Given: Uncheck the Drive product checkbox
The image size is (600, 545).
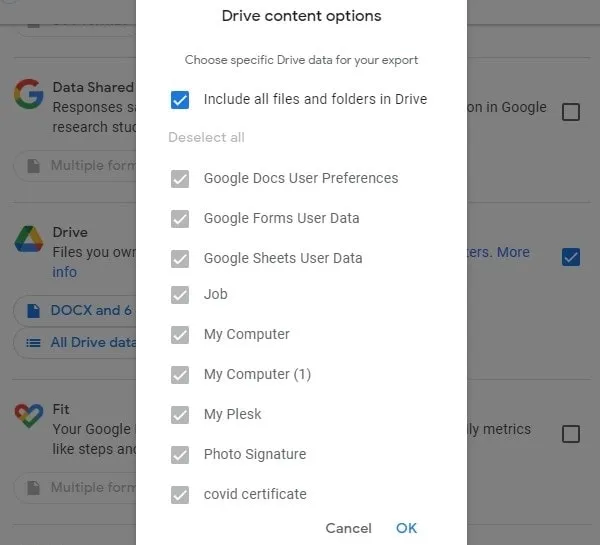Looking at the screenshot, I should pos(571,257).
